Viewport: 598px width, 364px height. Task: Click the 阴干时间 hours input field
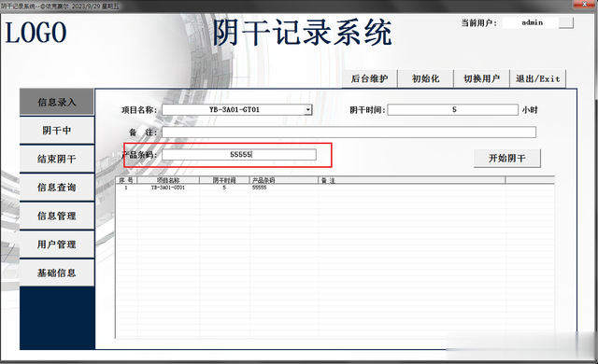coord(452,109)
